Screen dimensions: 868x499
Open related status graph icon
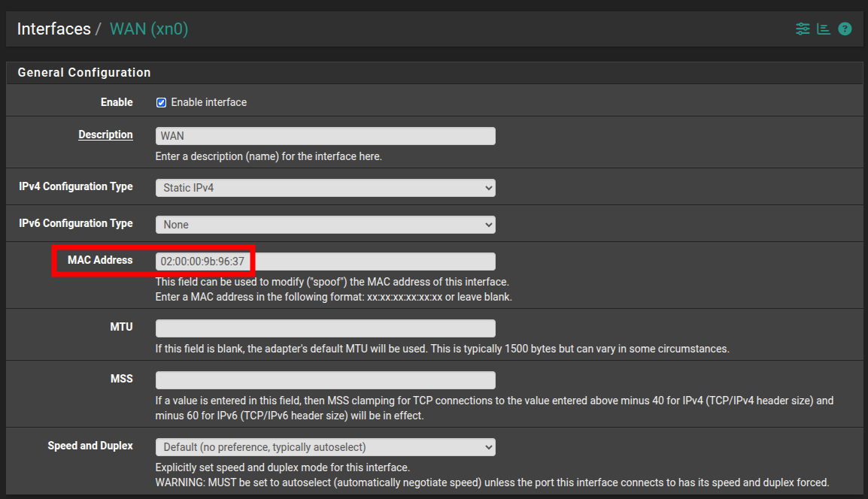click(x=824, y=29)
